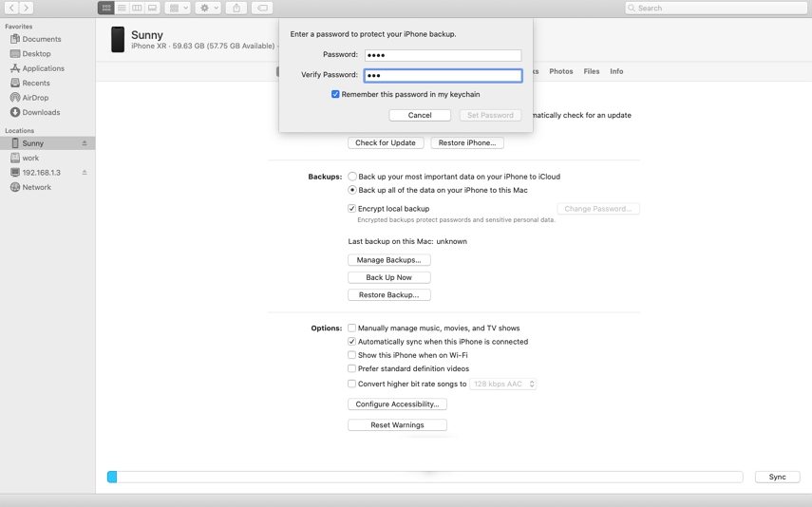Switch to gallery view in toolbar
This screenshot has height=507, width=812.
[x=152, y=8]
